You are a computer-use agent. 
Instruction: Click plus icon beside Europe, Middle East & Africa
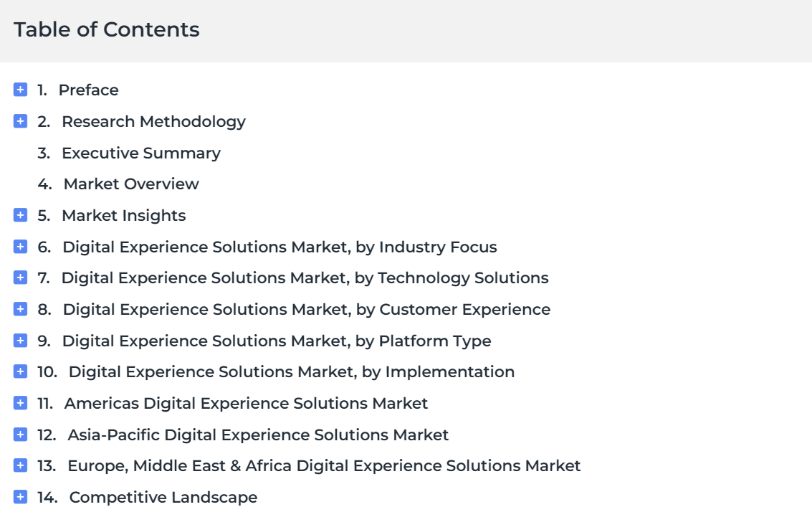[x=20, y=465]
